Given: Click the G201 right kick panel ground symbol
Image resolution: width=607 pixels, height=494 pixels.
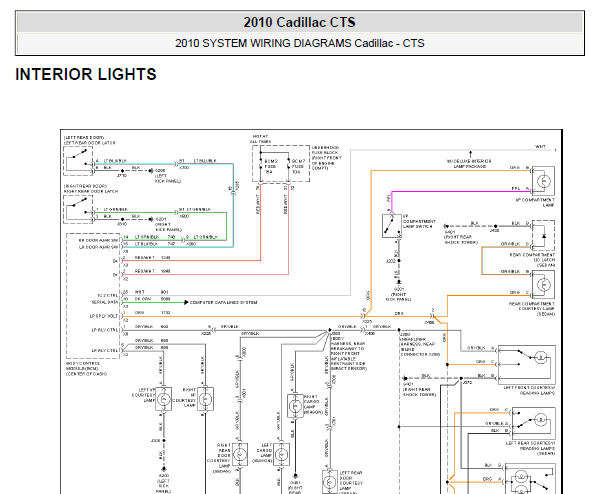Looking at the screenshot, I should point(399,282).
